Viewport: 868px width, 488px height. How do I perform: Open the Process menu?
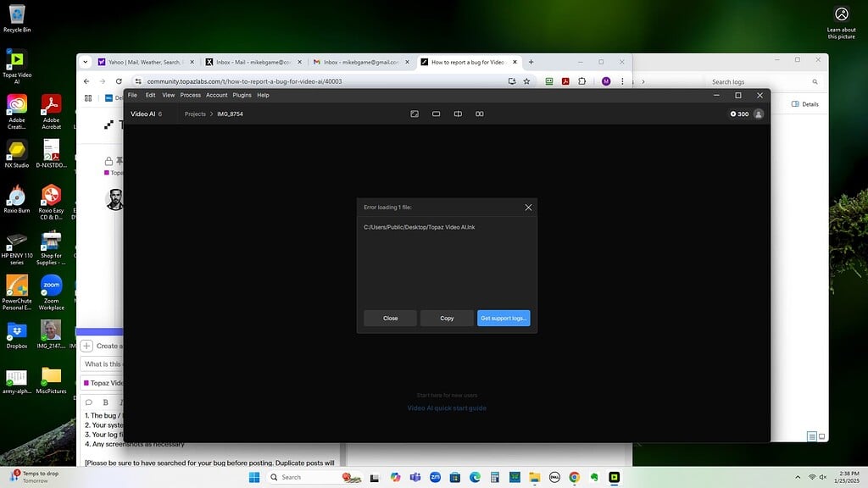tap(190, 95)
